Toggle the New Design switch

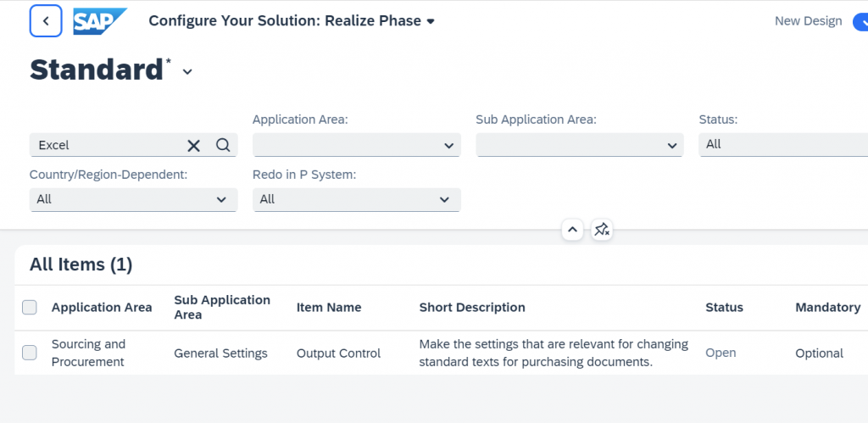[x=860, y=21]
